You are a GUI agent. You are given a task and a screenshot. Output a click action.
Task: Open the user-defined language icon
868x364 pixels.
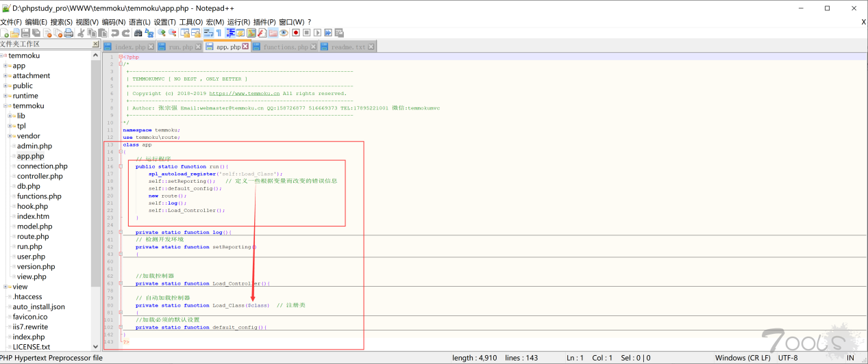(240, 33)
